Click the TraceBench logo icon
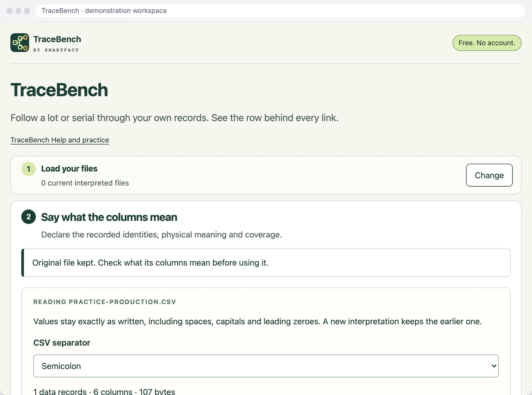The width and height of the screenshot is (532, 395). point(20,43)
